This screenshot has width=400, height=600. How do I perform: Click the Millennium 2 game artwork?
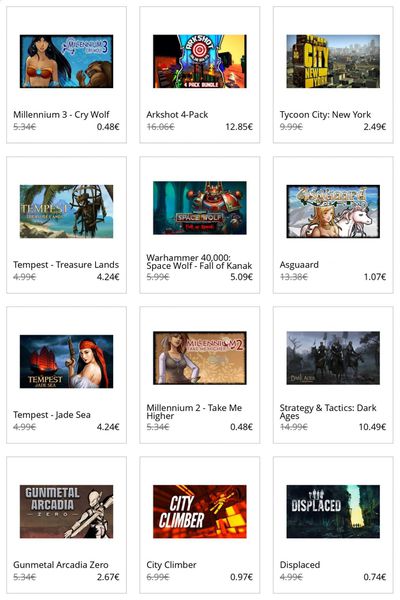click(199, 358)
